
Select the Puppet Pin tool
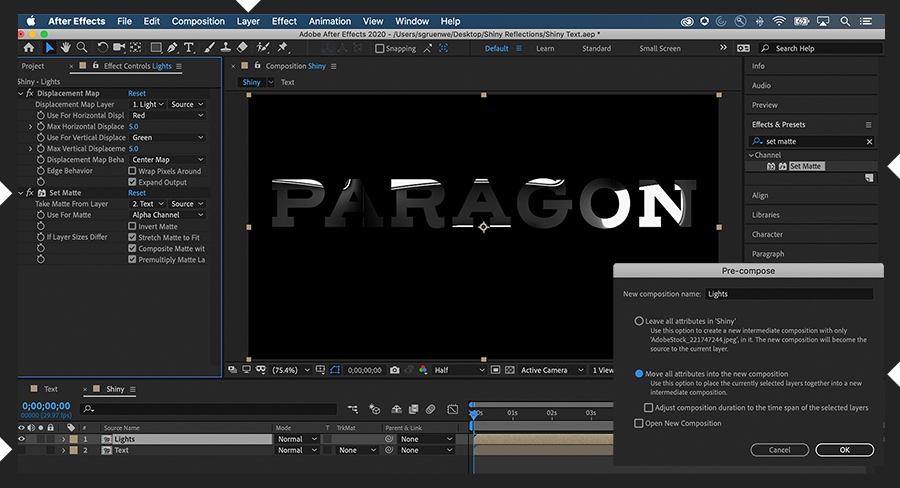(x=281, y=47)
